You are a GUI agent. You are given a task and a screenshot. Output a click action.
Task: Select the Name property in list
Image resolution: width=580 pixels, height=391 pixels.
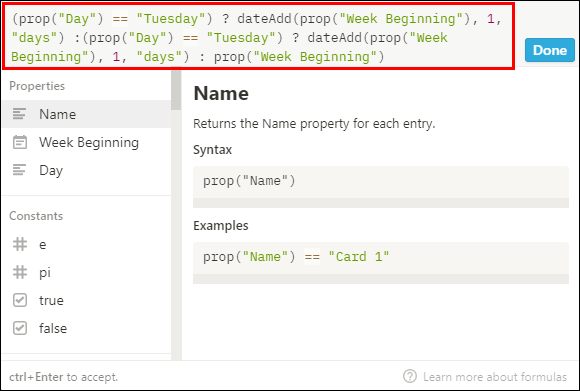[87, 114]
